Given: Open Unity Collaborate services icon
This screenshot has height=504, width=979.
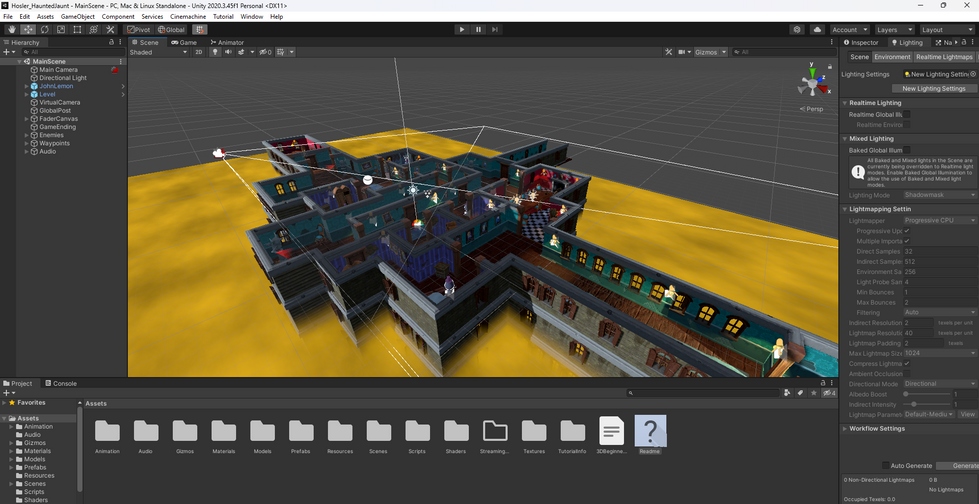Looking at the screenshot, I should click(x=797, y=29).
